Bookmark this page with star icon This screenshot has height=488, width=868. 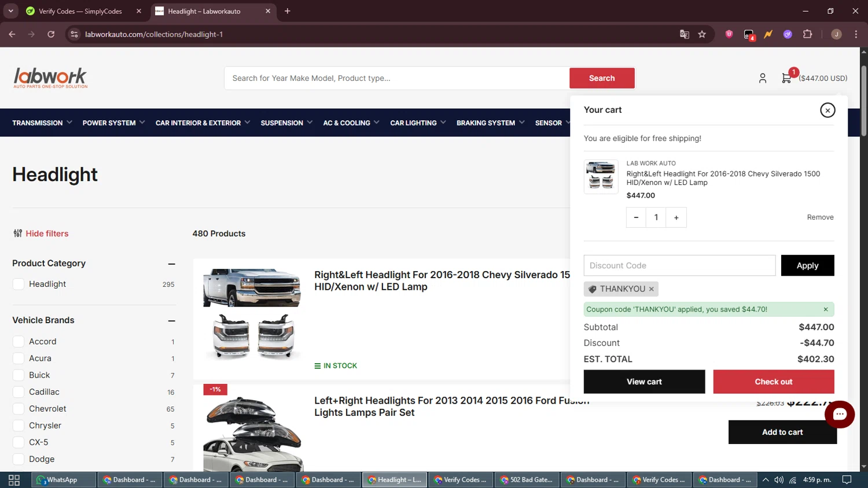[x=702, y=34]
